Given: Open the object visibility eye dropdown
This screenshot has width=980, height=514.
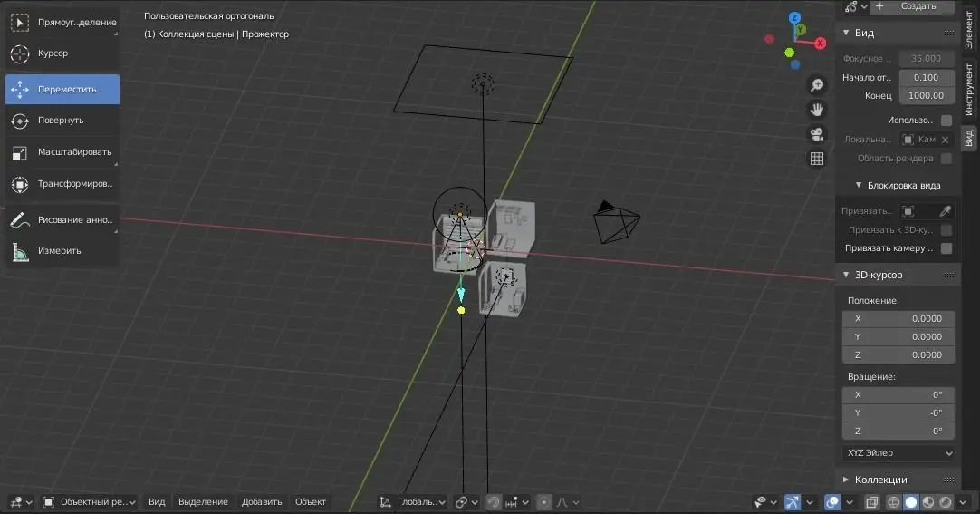Looking at the screenshot, I should point(765,502).
